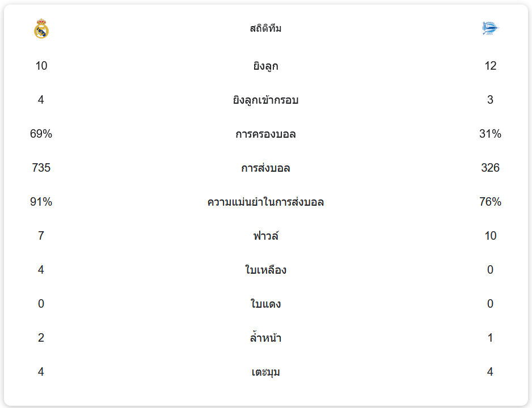Click the 91% pass accuracy value
The image size is (532, 408).
41,202
